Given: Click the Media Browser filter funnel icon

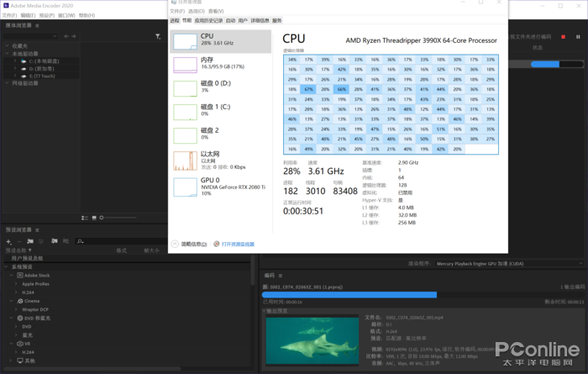Looking at the screenshot, I should point(158,36).
